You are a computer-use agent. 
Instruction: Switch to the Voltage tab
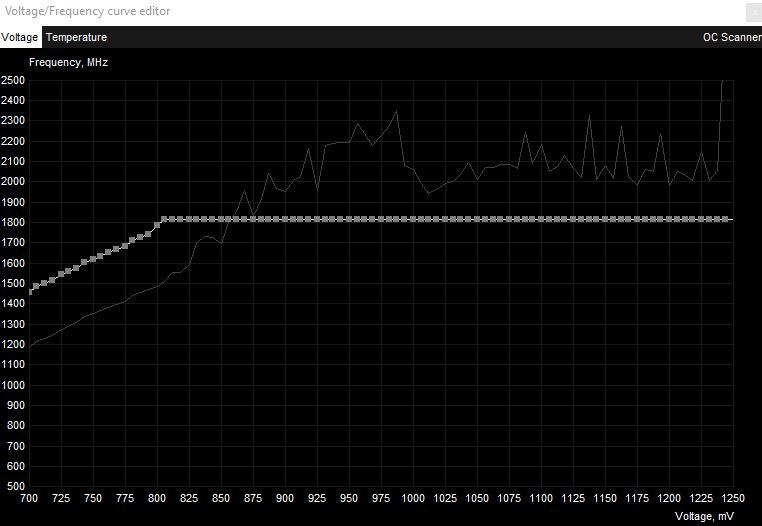pos(19,37)
